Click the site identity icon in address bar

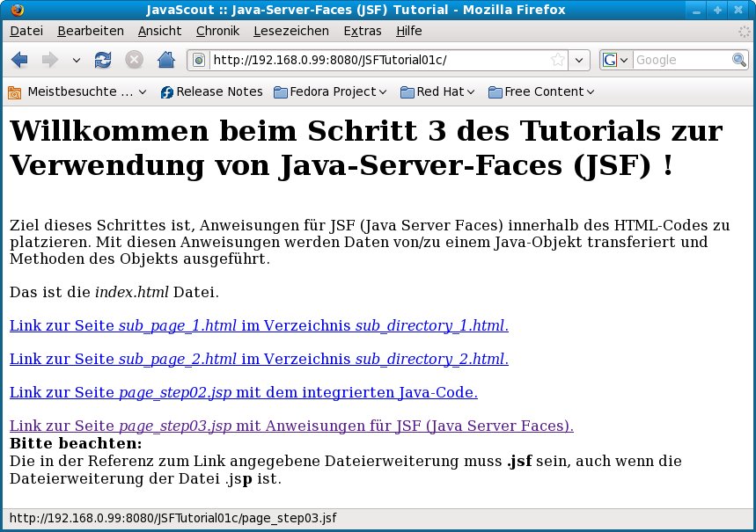click(199, 60)
